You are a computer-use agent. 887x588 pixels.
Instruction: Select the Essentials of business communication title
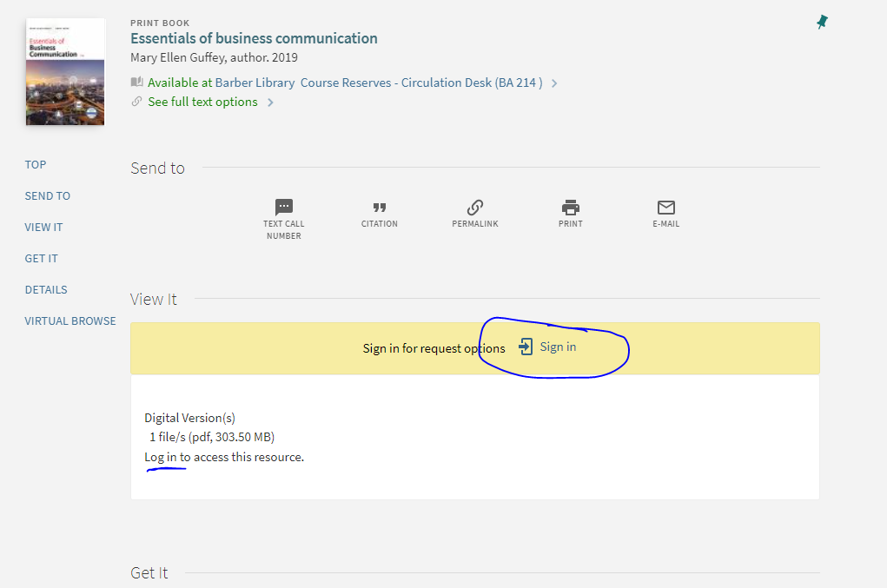tap(253, 38)
